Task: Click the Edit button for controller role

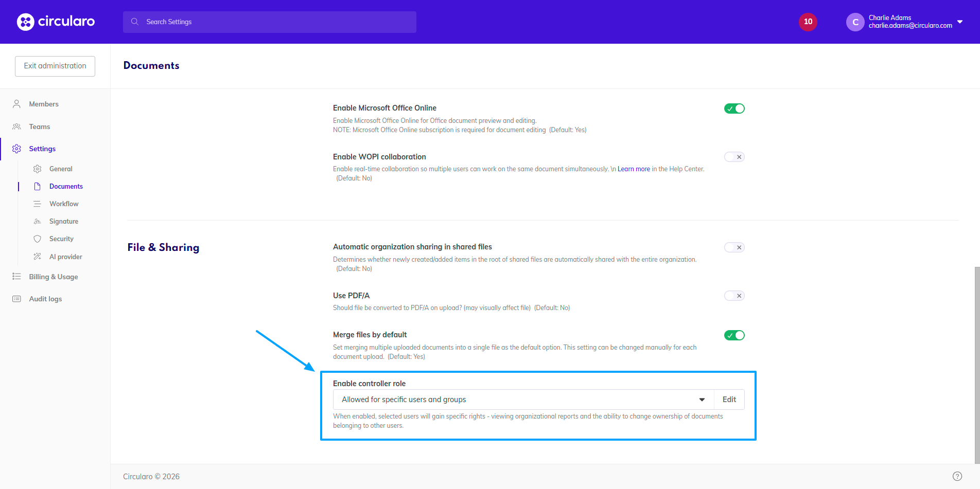Action: tap(729, 400)
